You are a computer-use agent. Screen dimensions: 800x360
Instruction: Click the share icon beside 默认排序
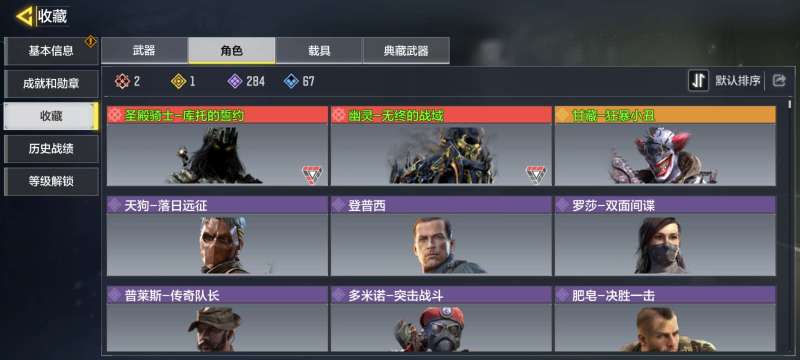coord(779,81)
